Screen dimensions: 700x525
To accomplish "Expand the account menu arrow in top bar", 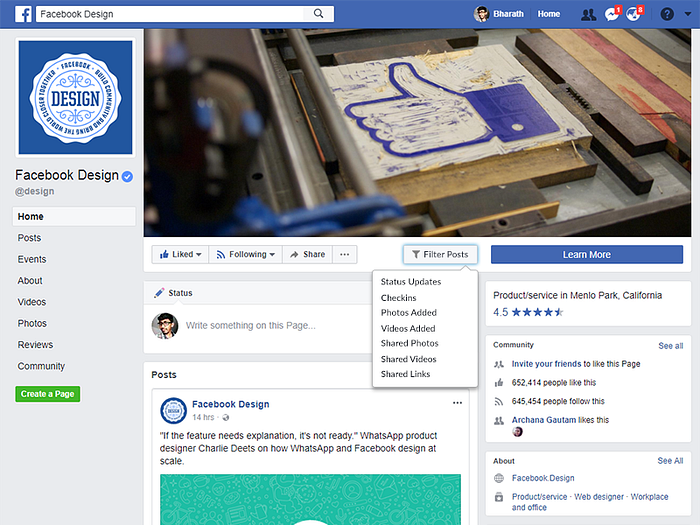I will 688,14.
